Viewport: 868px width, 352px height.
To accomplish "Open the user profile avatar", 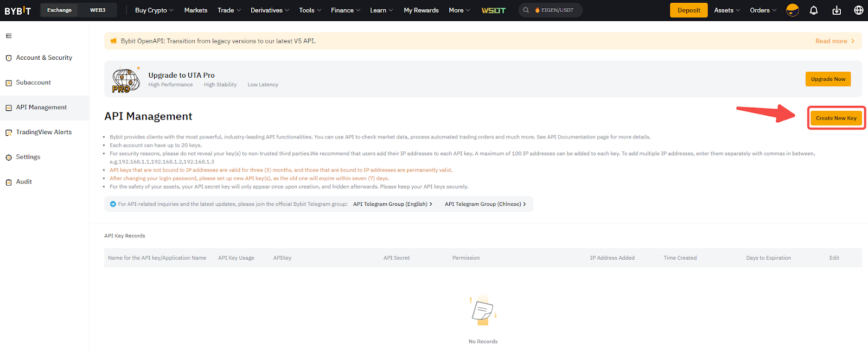I will [792, 10].
